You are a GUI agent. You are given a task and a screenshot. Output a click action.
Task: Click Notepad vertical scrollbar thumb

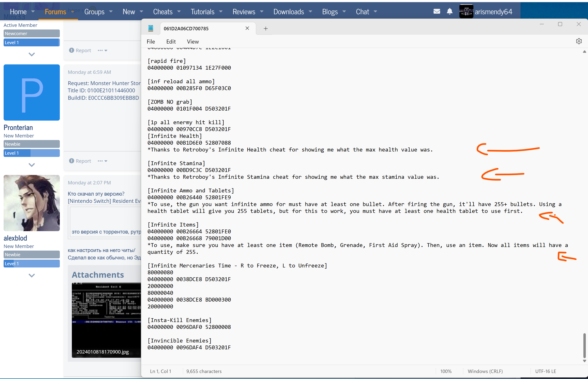tap(584, 345)
